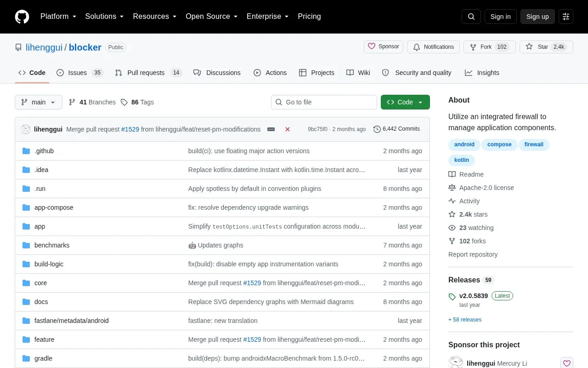Open the main branch selector dropdown
588x368 pixels.
39,102
